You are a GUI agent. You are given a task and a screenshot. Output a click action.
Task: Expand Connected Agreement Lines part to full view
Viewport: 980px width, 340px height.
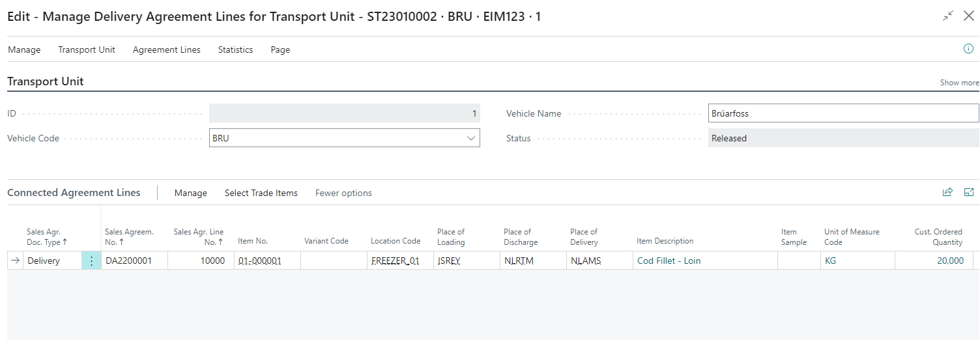tap(969, 192)
